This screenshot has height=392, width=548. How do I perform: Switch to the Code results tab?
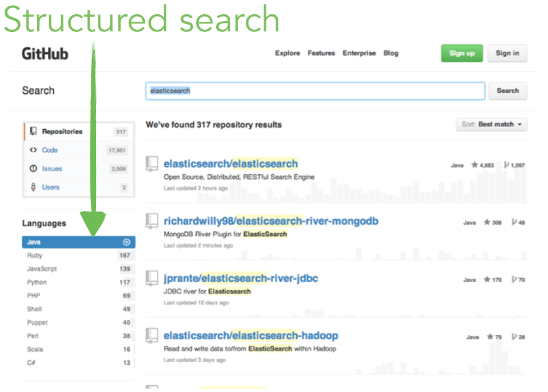79,150
